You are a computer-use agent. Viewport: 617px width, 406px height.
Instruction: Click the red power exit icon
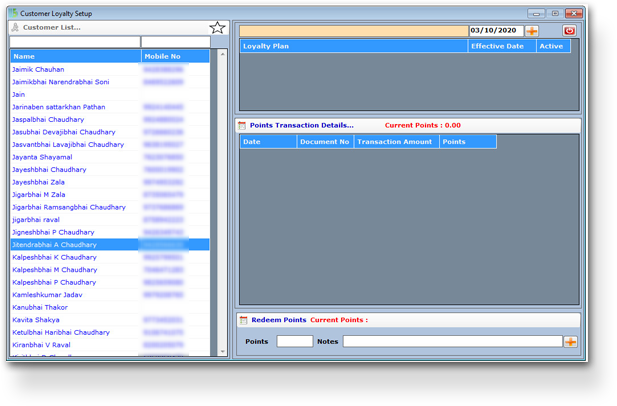pos(569,31)
